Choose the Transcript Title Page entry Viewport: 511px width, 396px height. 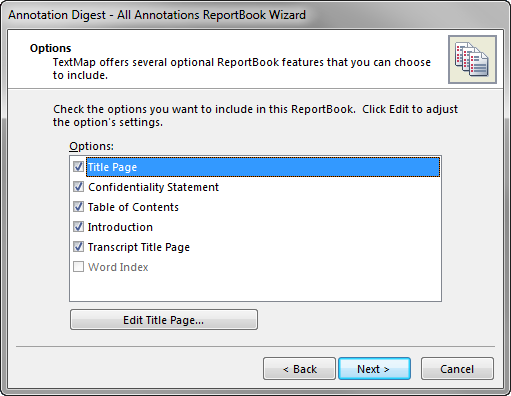139,247
